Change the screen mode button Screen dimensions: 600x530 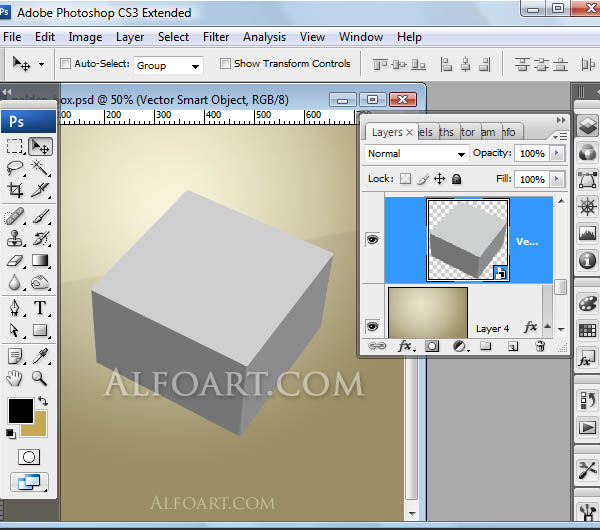pyautogui.click(x=29, y=482)
